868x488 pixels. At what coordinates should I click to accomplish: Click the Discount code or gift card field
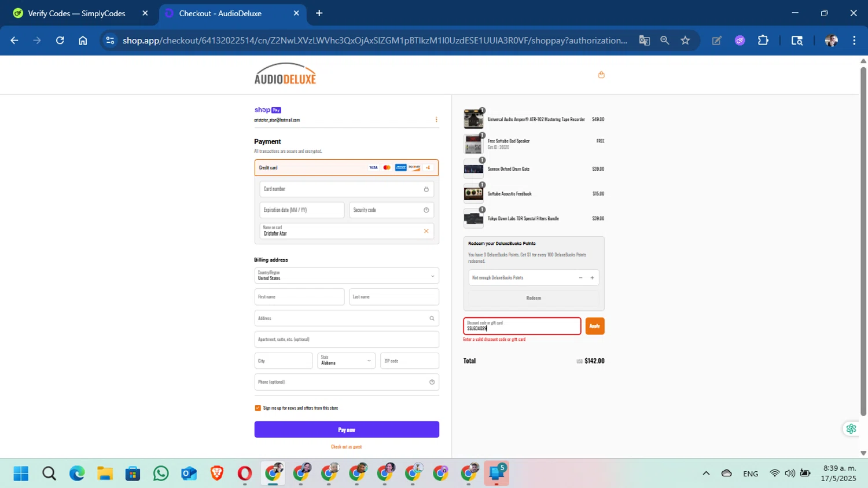point(522,326)
